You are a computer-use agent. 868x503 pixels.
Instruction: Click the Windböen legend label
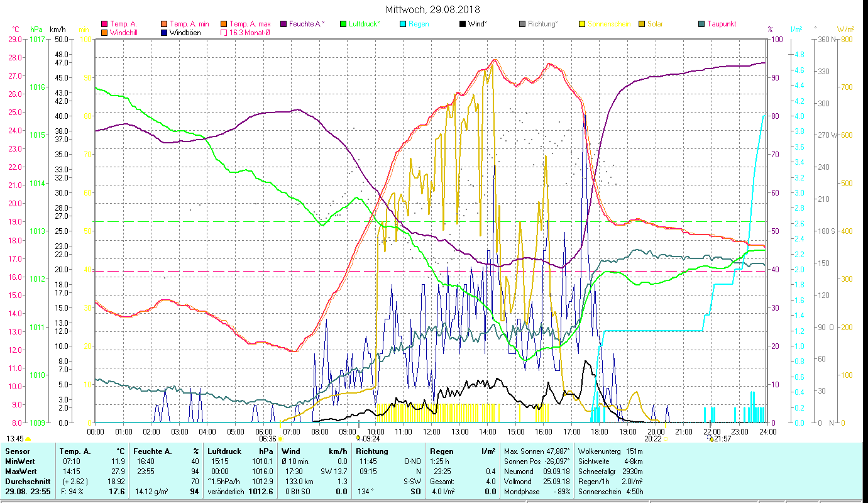coord(185,32)
